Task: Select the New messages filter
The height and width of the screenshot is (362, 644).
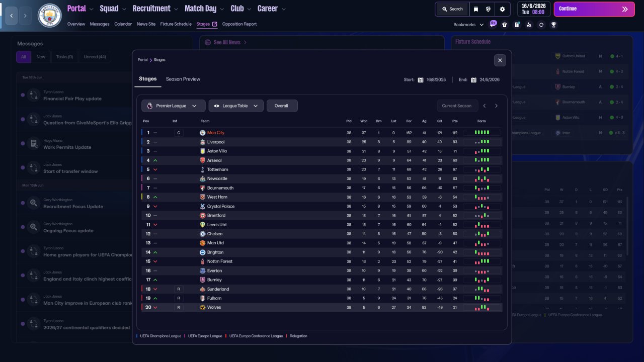Action: 41,57
